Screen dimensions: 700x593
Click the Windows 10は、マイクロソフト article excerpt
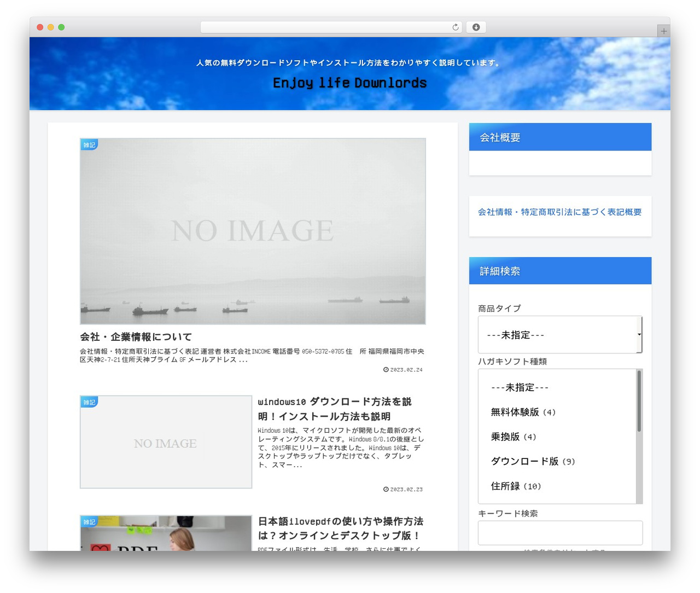point(340,447)
